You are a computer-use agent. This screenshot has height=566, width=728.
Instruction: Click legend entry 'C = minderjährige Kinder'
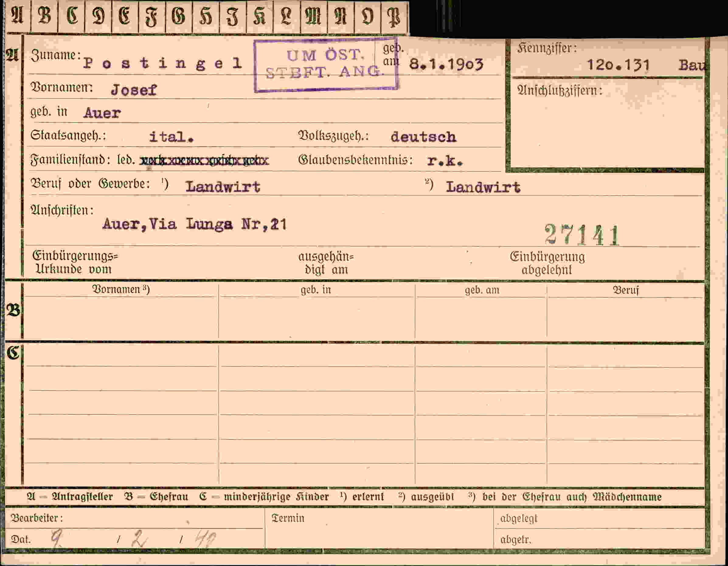point(264,496)
